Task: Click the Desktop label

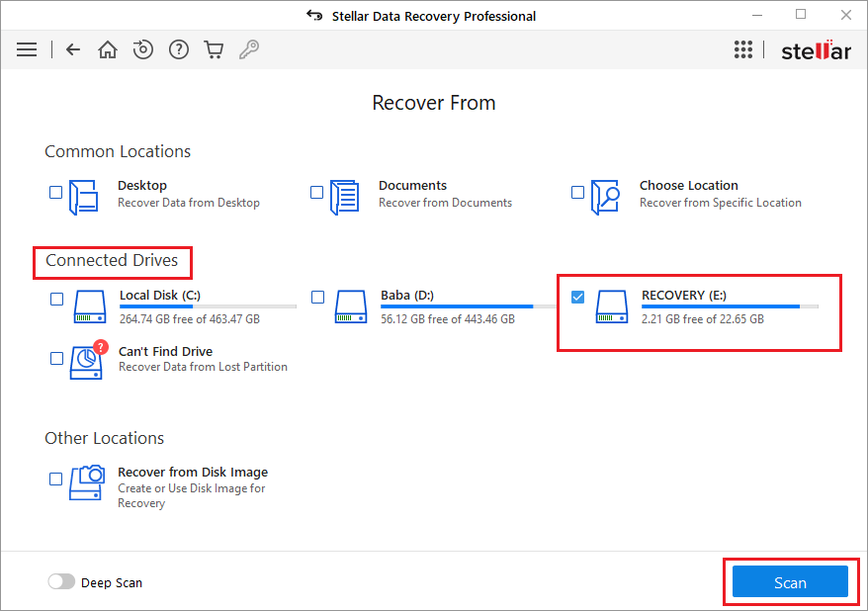Action: click(x=142, y=186)
